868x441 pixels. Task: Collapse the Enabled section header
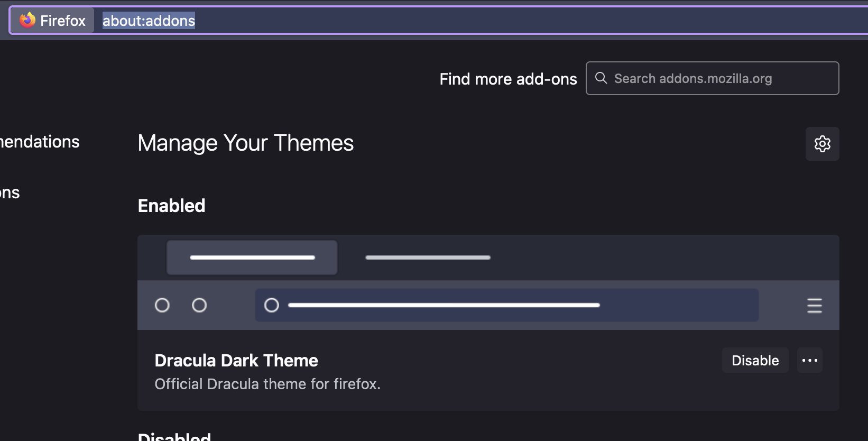(x=171, y=206)
